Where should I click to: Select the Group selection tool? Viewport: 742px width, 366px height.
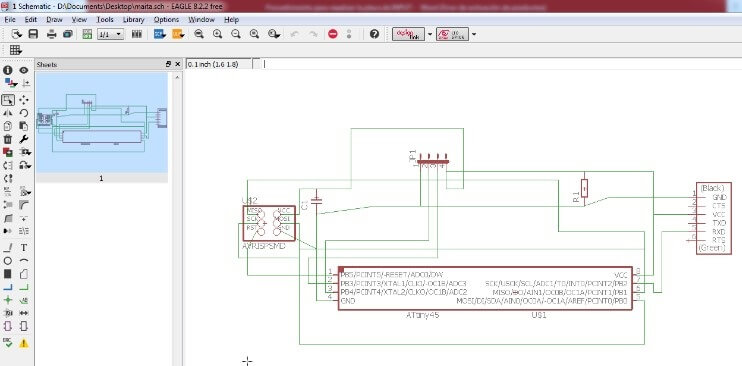point(8,100)
